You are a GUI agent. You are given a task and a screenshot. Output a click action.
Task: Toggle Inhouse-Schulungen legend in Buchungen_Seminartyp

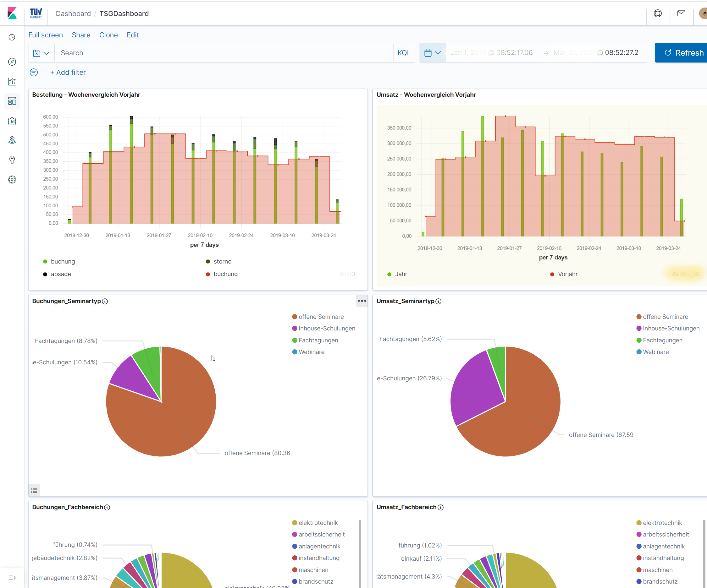click(x=323, y=328)
